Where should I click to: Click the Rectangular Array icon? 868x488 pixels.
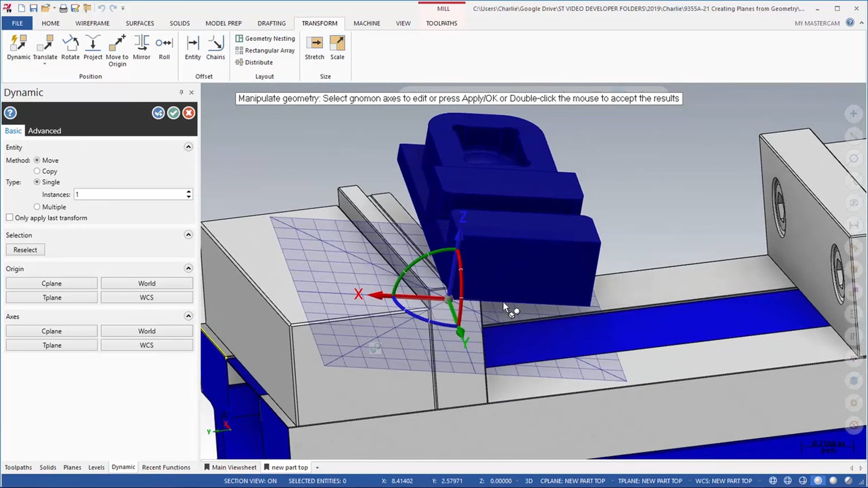click(240, 50)
